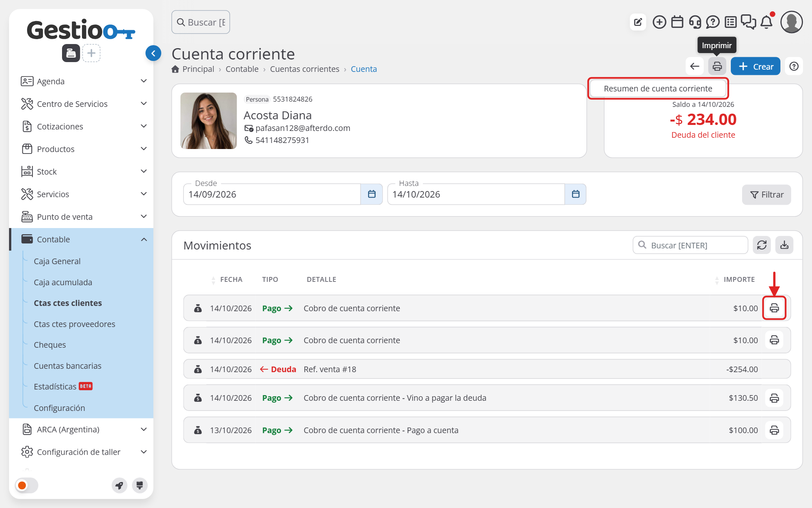Go to Cuentas corrientes breadcrumb
This screenshot has height=508, width=812.
click(304, 69)
